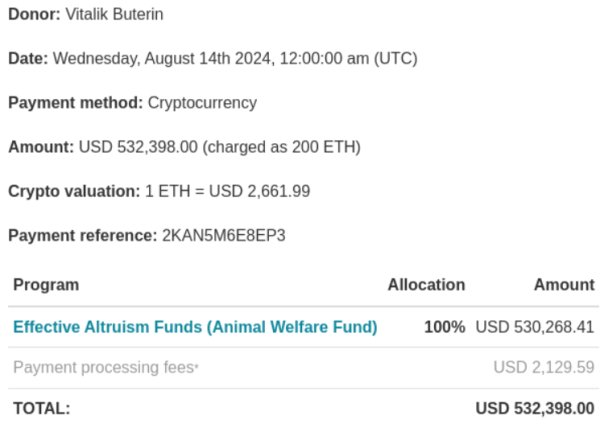
Task: Click the Payment reference code 2KAN5M6E8EP3
Action: click(224, 235)
